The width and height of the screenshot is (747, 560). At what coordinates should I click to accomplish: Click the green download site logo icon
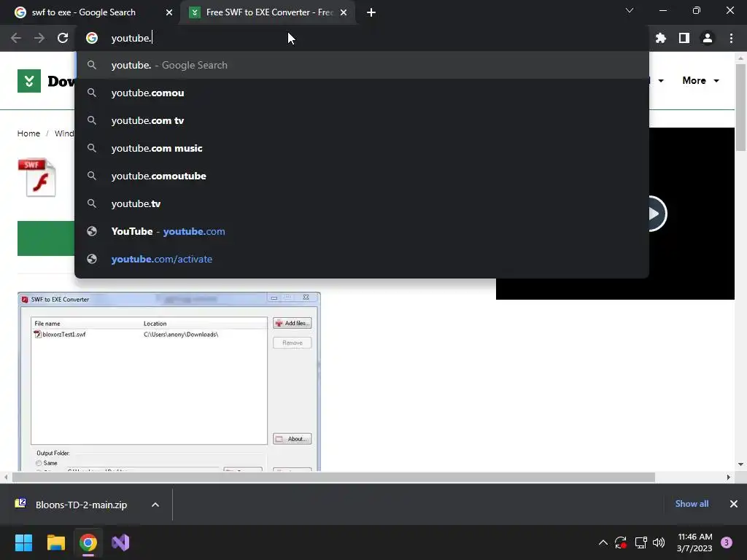click(29, 81)
